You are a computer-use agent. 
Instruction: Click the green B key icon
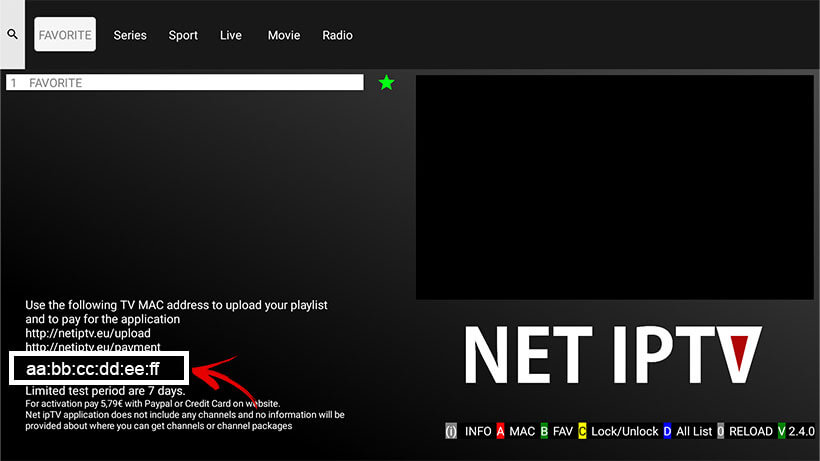544,431
